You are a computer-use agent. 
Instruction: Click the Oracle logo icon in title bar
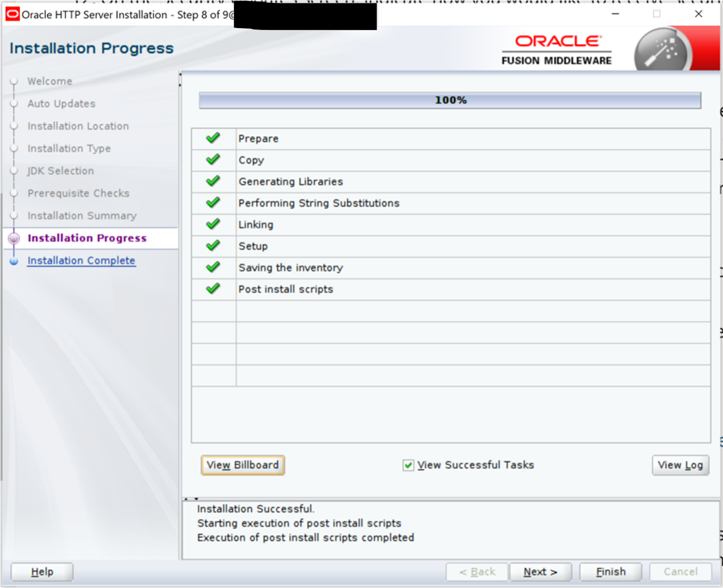pos(12,14)
